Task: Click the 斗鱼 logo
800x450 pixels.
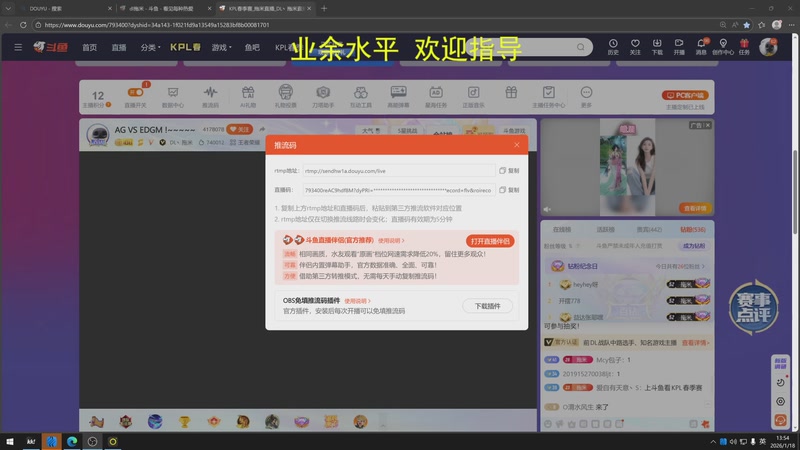Action: tap(51, 47)
